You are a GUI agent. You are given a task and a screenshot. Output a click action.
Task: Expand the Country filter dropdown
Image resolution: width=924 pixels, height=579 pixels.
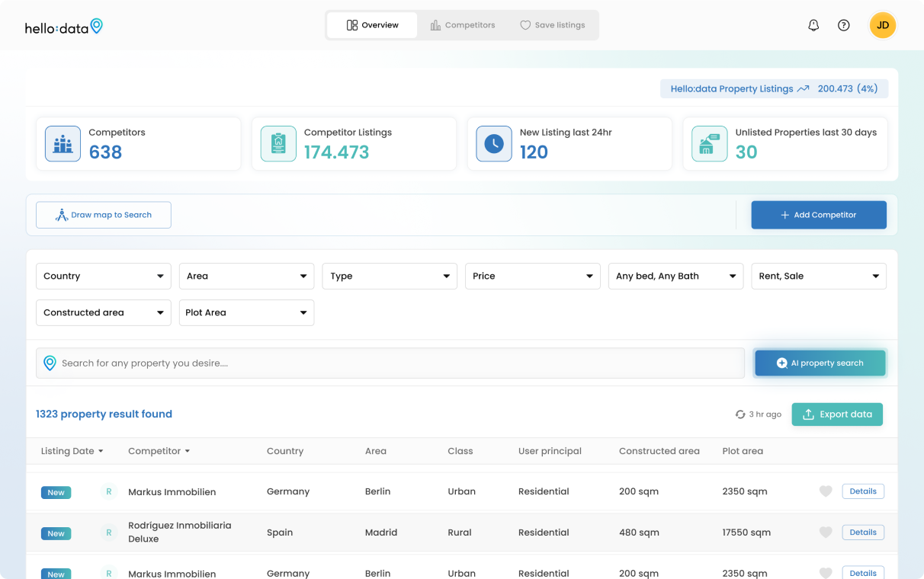[103, 276]
